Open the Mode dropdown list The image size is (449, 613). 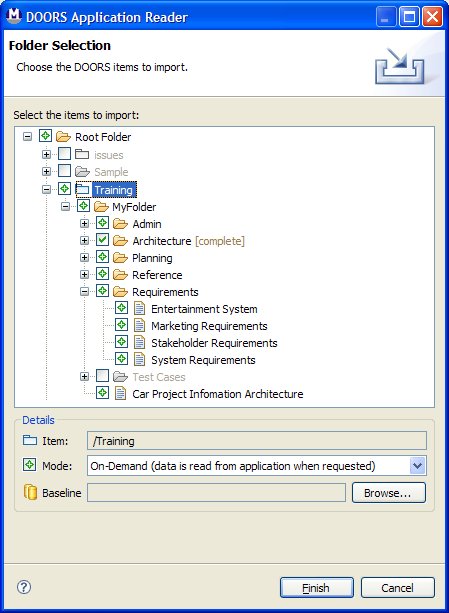coord(417,466)
